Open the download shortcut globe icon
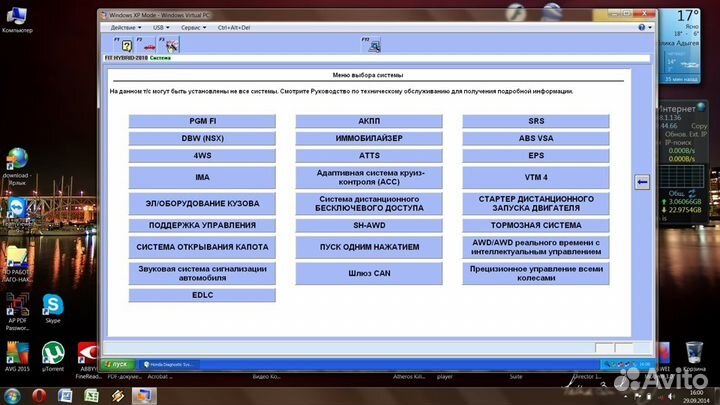720x405 pixels. click(x=17, y=166)
